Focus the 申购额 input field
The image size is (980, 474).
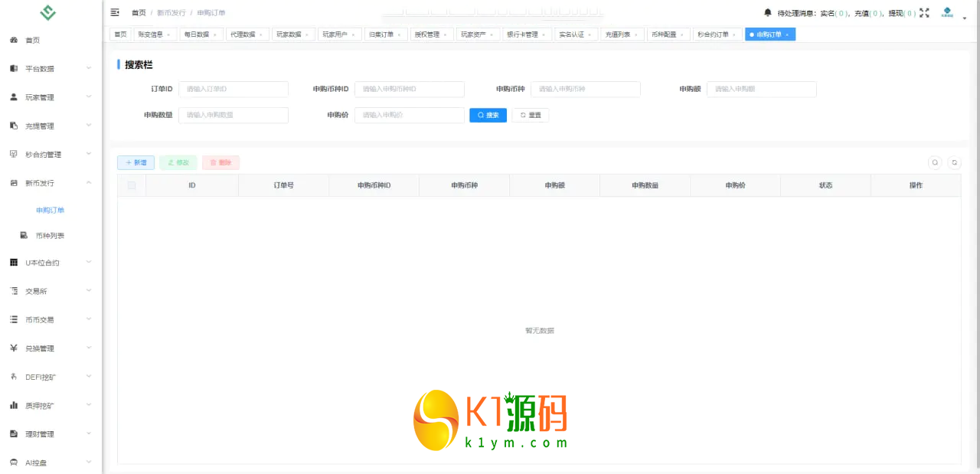(762, 89)
